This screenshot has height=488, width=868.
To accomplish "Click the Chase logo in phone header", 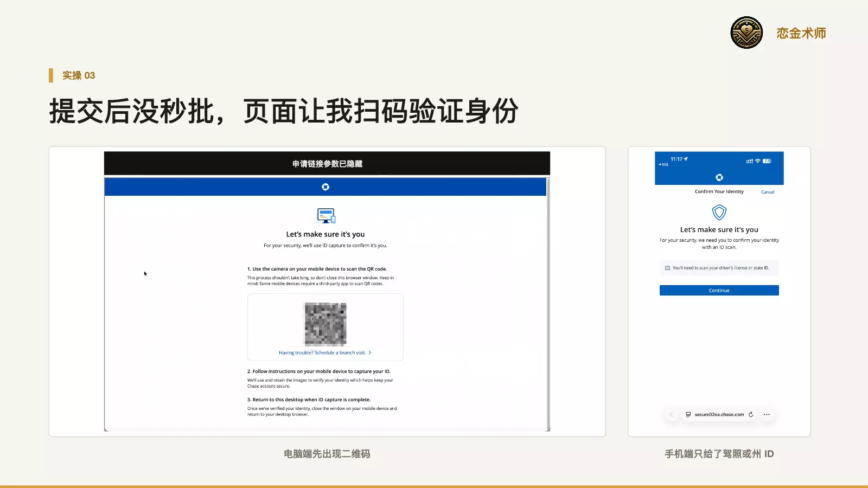I will 719,177.
